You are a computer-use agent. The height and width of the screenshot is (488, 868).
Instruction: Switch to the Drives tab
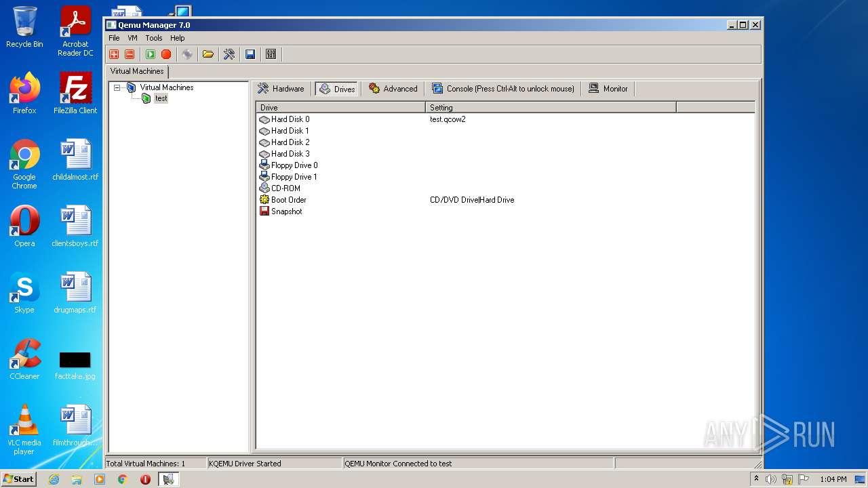click(x=337, y=89)
